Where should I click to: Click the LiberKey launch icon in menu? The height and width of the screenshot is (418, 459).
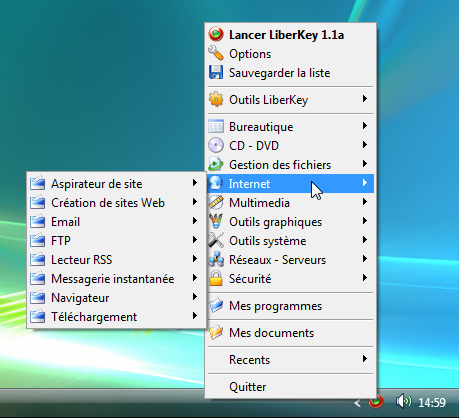tap(216, 34)
